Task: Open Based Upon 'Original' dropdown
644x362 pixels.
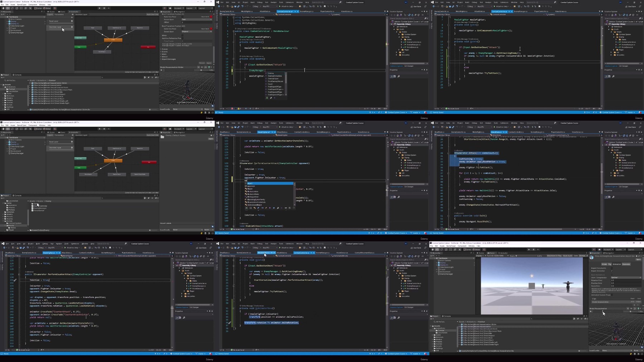Action: point(197,32)
